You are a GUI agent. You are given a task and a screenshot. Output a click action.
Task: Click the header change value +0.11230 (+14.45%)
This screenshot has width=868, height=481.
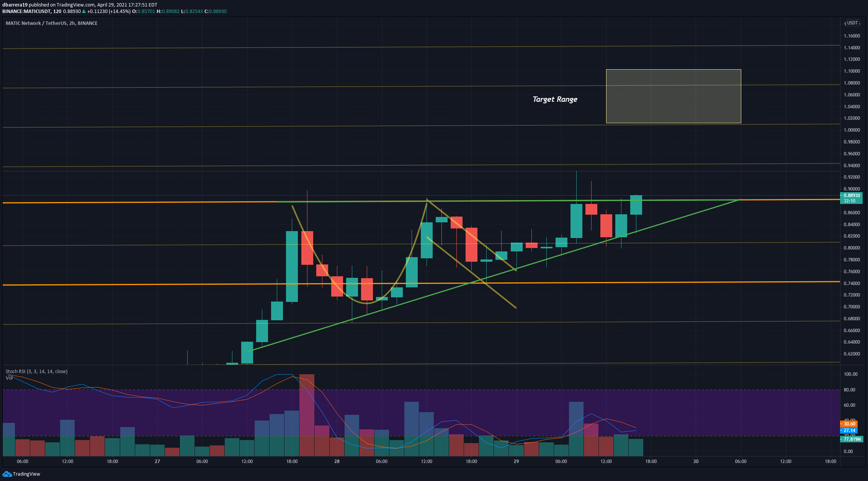pyautogui.click(x=109, y=11)
